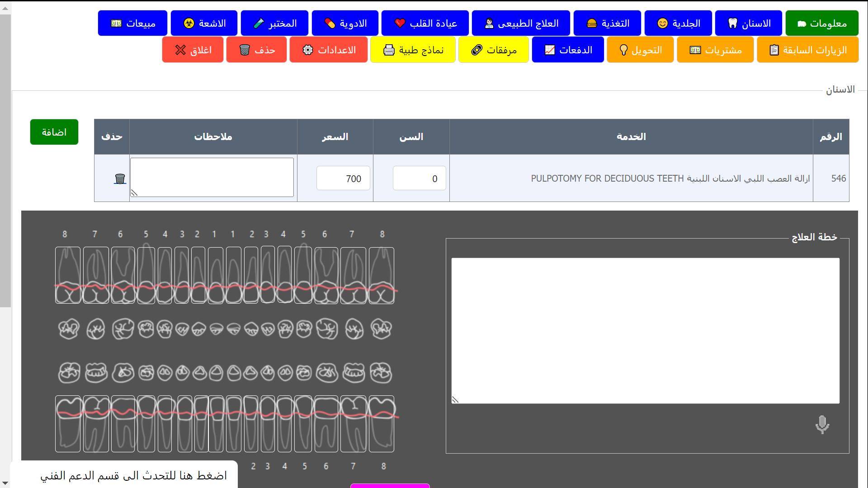Open the الاسنان dental tab
The width and height of the screenshot is (868, 488).
coord(749,23)
